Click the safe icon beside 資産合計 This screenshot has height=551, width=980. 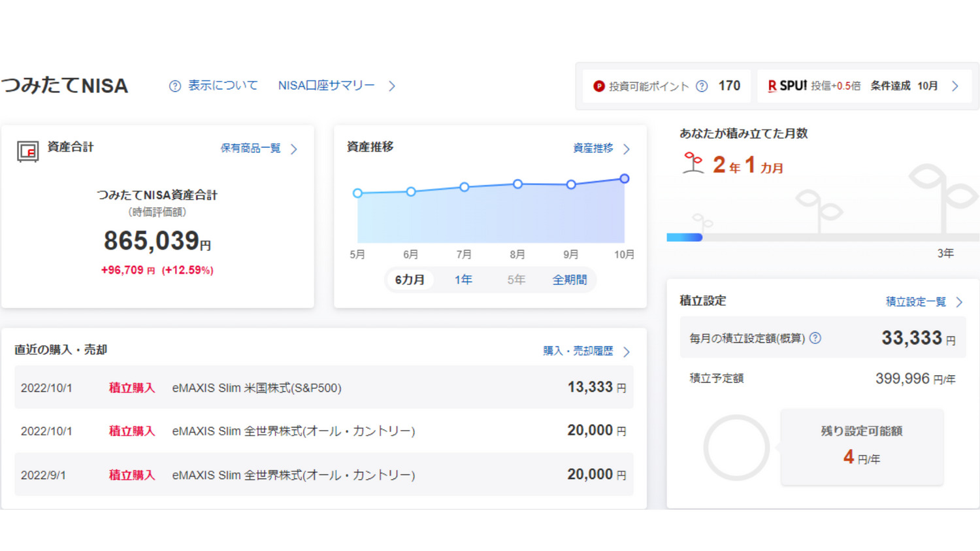point(27,152)
